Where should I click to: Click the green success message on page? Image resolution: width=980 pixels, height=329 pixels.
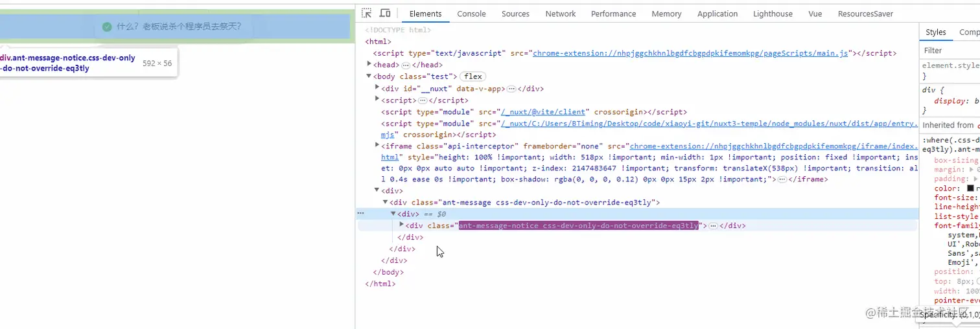pos(172,27)
